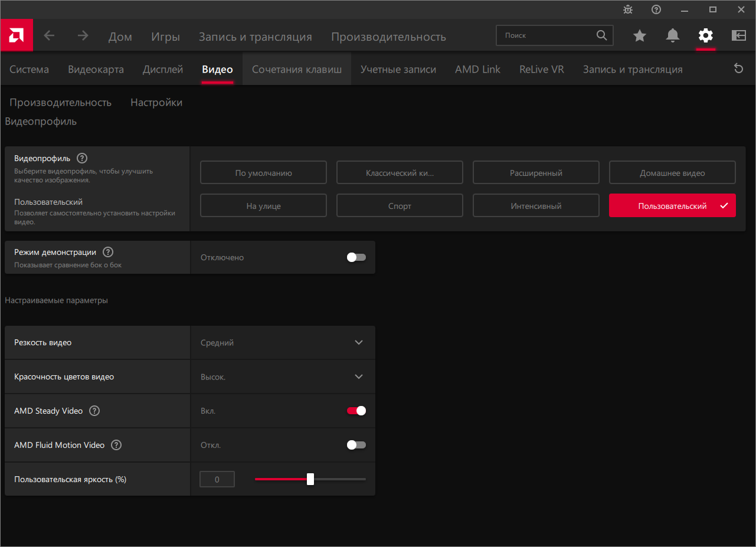Viewport: 756px width, 547px height.
Task: Open help question mark in title bar
Action: (x=656, y=9)
